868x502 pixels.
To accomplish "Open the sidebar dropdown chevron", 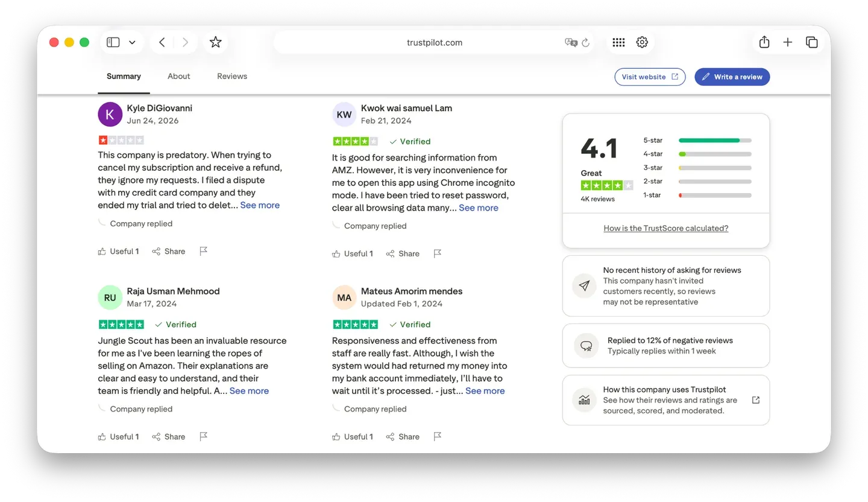I will click(x=132, y=42).
